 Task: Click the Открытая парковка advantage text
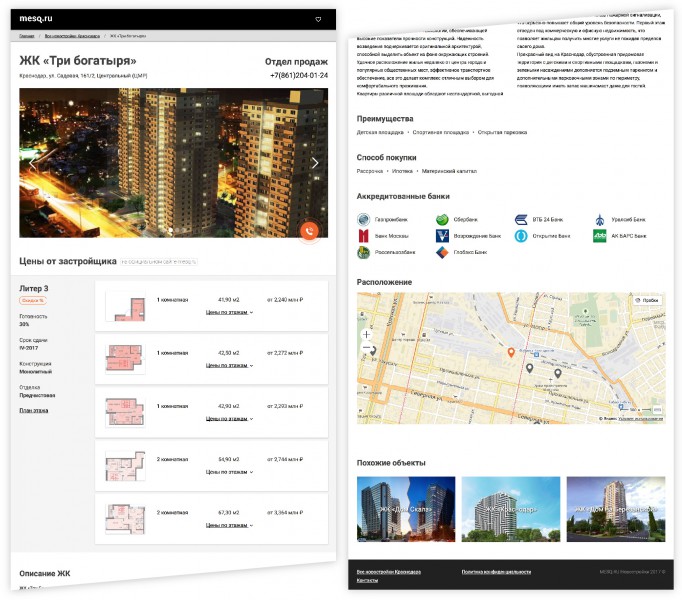click(502, 132)
